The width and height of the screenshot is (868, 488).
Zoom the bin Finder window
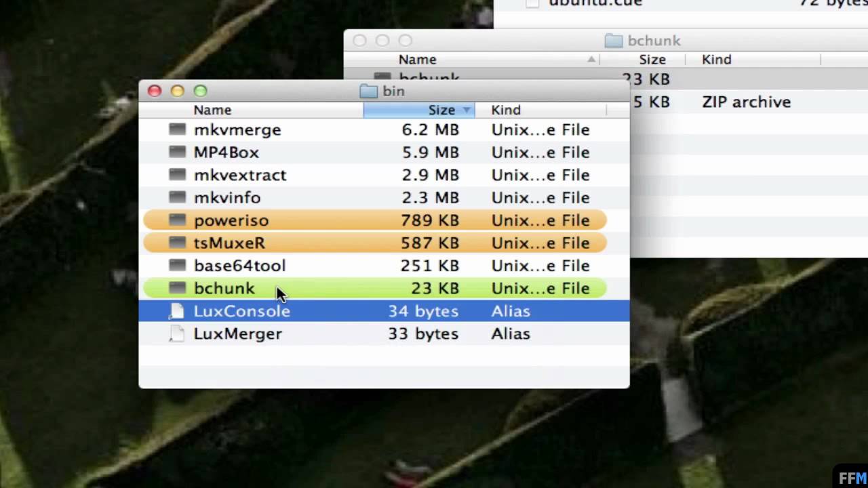[x=200, y=91]
